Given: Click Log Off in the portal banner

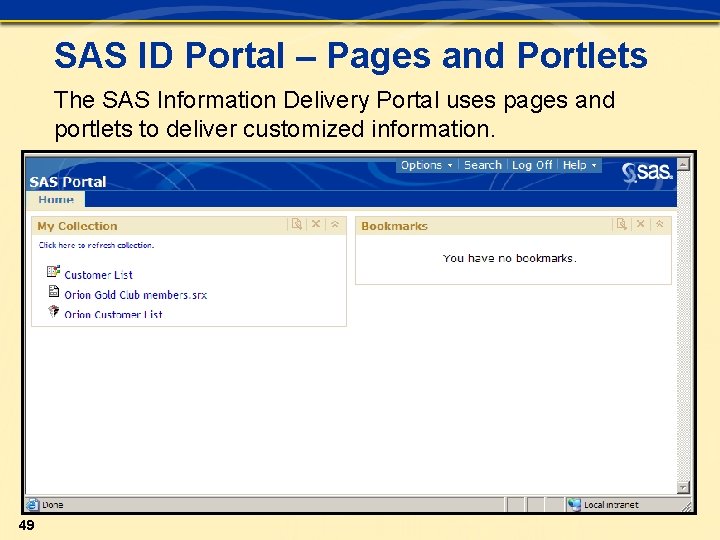Looking at the screenshot, I should (532, 165).
